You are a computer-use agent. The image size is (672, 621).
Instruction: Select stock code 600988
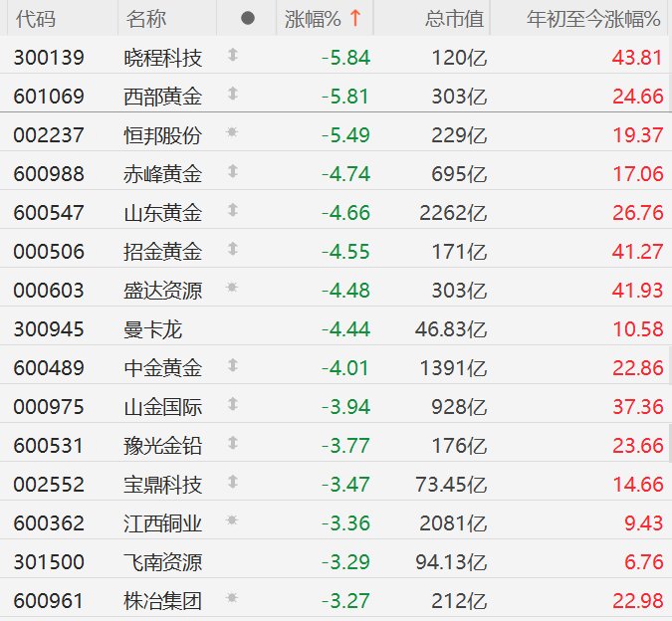point(49,174)
